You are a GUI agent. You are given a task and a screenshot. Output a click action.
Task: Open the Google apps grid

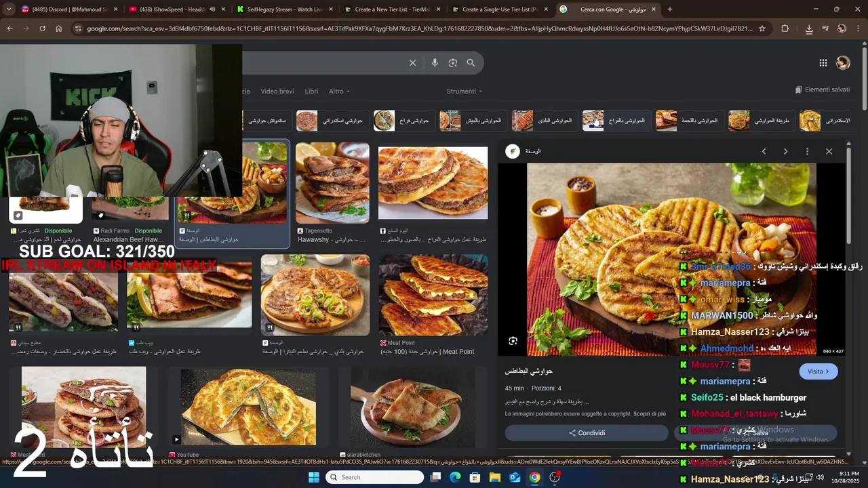[x=823, y=63]
